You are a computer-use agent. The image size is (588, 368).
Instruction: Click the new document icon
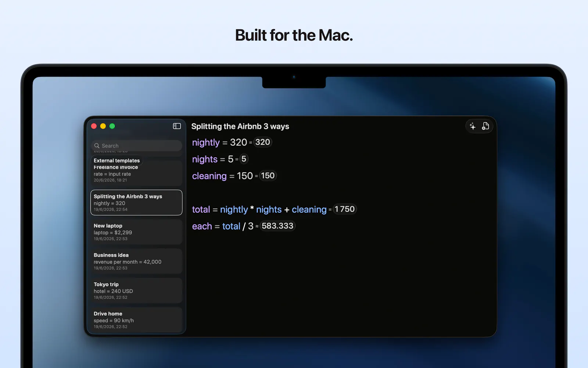tap(485, 126)
